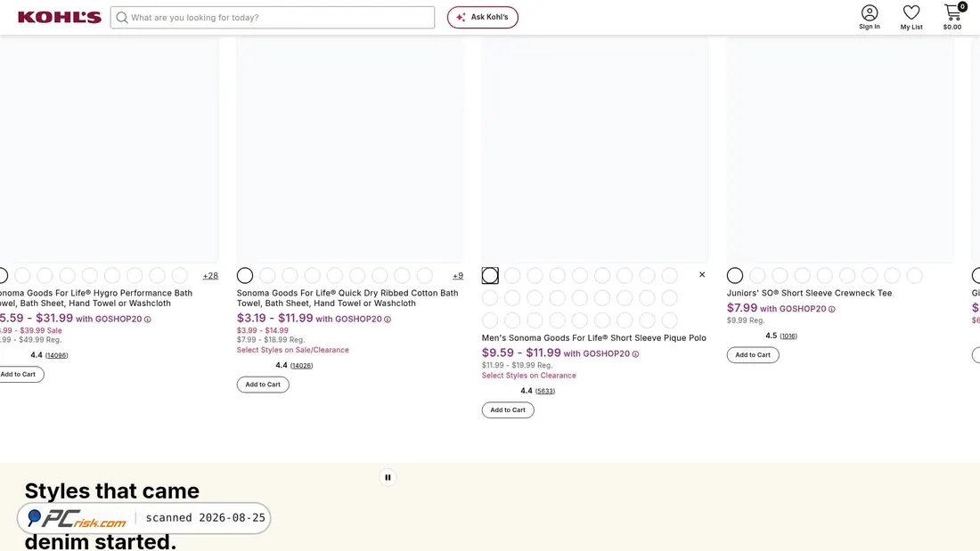Screen dimensions: 980x551
Task: Open My List heart icon
Action: pyautogui.click(x=911, y=18)
